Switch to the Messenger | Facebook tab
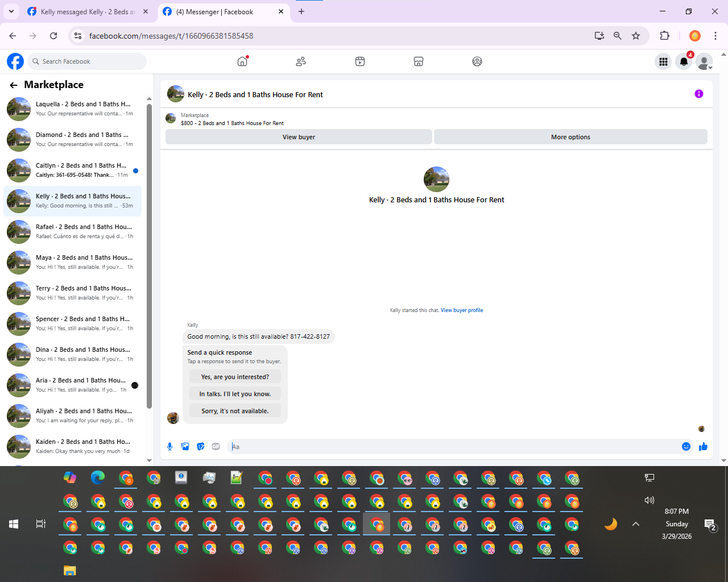728x582 pixels. (223, 11)
